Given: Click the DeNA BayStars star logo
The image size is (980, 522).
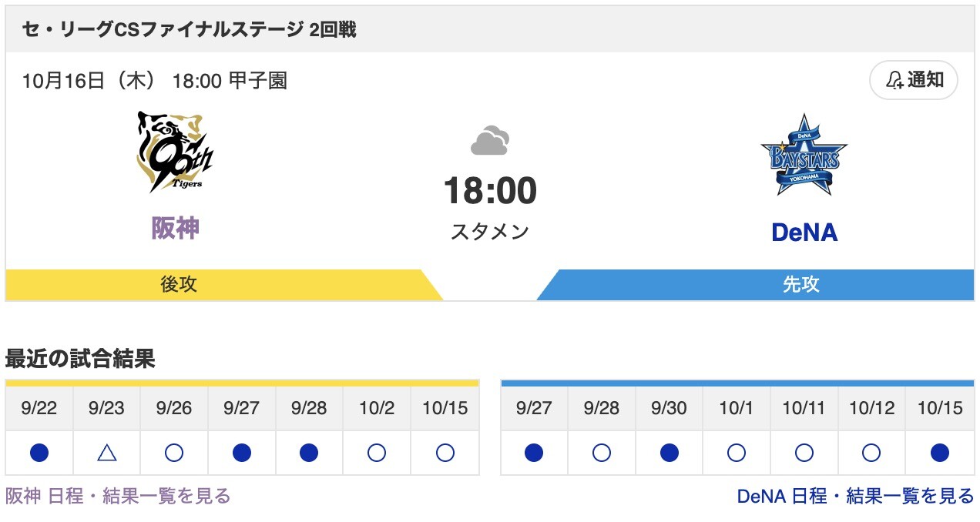Looking at the screenshot, I should 804,155.
